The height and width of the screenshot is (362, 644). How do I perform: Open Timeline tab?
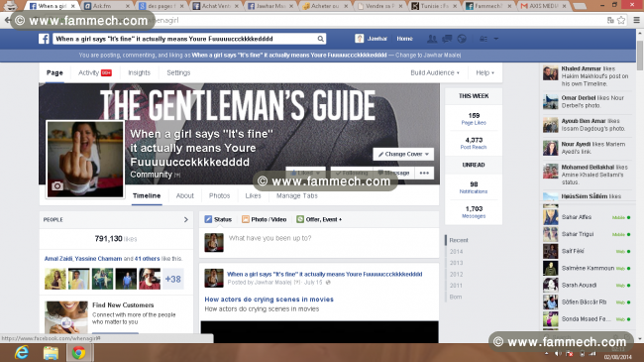click(147, 195)
